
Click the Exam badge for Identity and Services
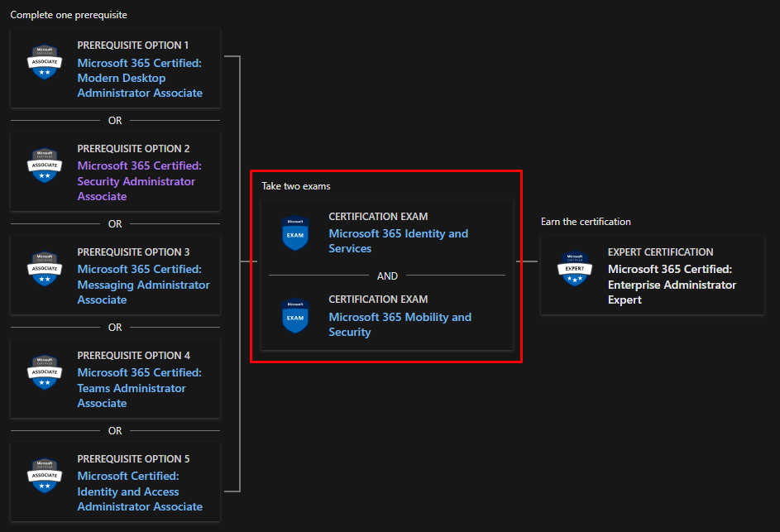tap(295, 233)
